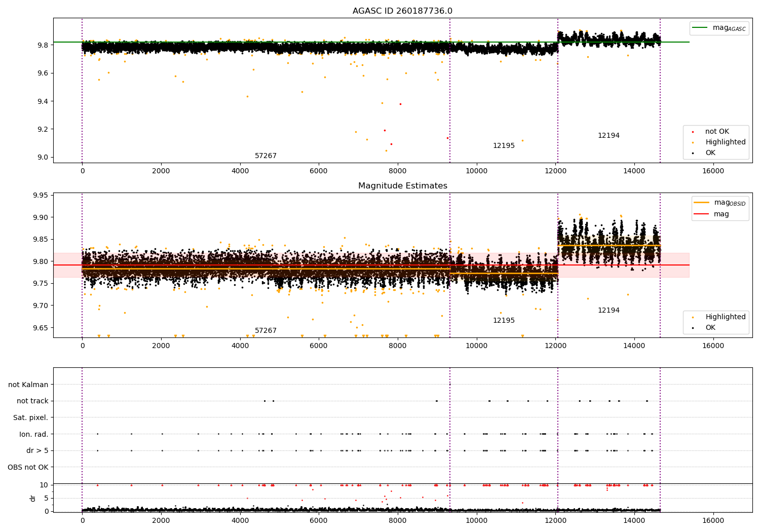Click obsid label 12195 in the middle plot
Screen dimensions: 760x532
pos(504,321)
